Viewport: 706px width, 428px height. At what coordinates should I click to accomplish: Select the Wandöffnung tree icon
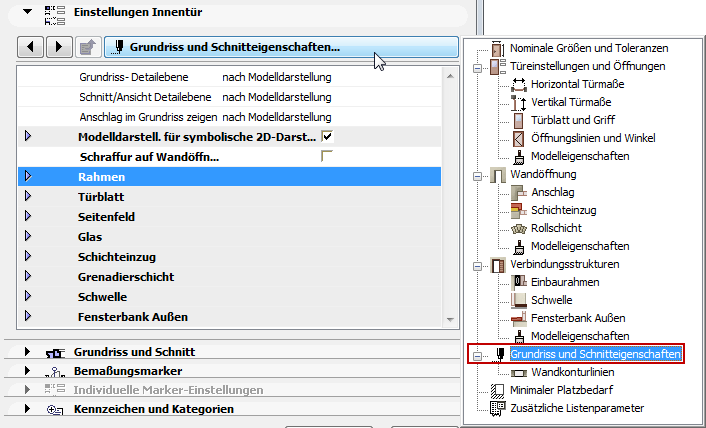(498, 175)
